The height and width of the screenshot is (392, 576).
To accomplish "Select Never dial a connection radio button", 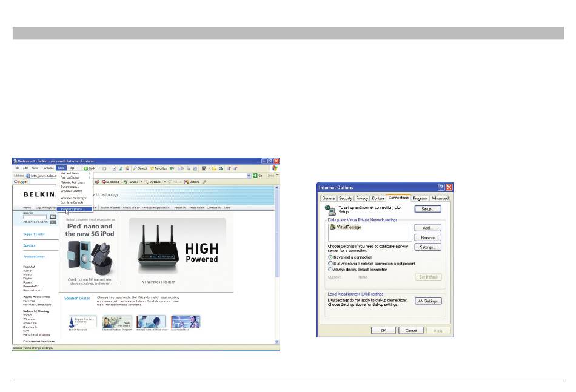I will (330, 257).
